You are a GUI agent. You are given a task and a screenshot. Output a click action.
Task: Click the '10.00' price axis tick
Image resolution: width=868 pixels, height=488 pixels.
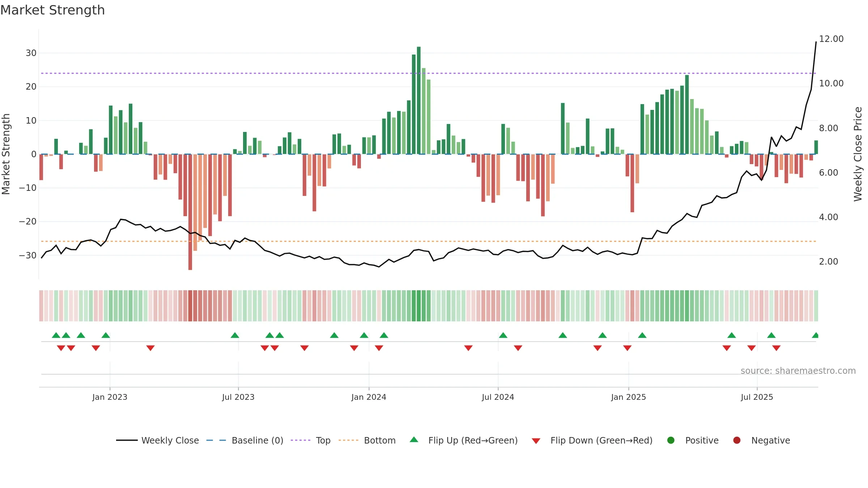pyautogui.click(x=831, y=83)
